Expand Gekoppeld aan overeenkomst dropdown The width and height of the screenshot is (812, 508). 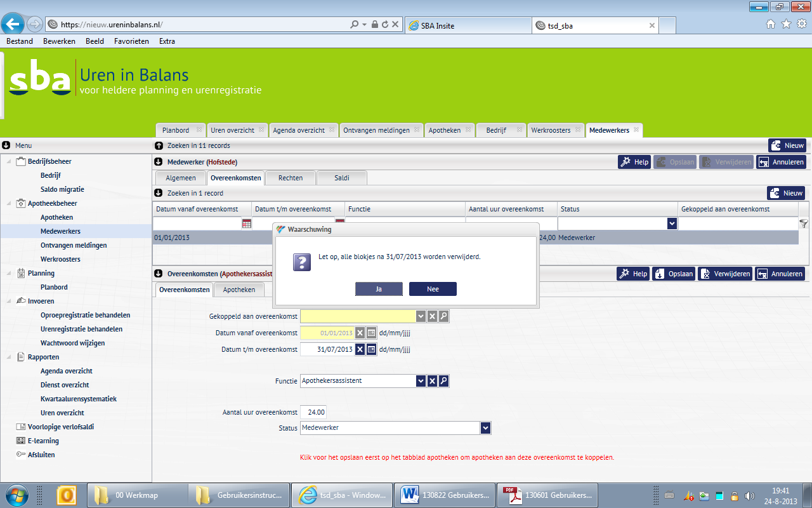pyautogui.click(x=421, y=316)
